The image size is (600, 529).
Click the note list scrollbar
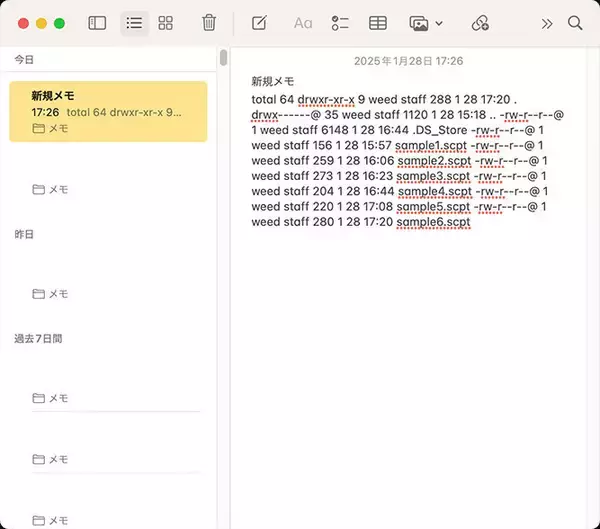click(223, 58)
